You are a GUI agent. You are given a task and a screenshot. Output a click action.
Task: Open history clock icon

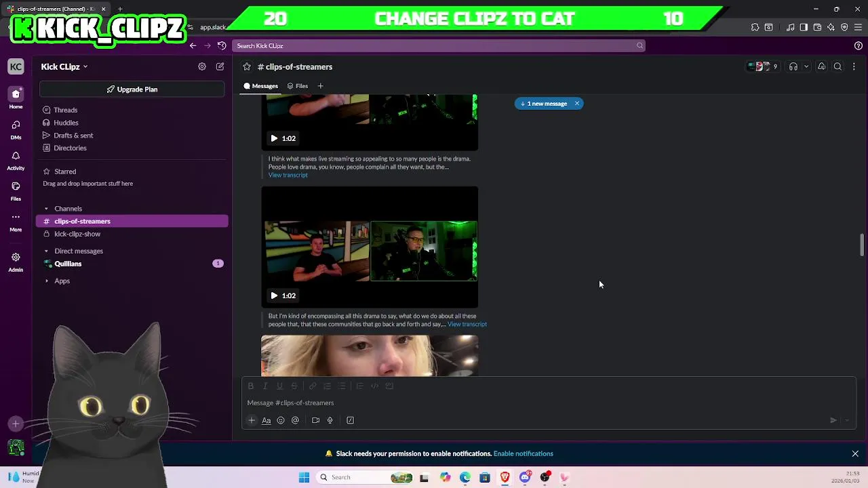[x=222, y=45]
